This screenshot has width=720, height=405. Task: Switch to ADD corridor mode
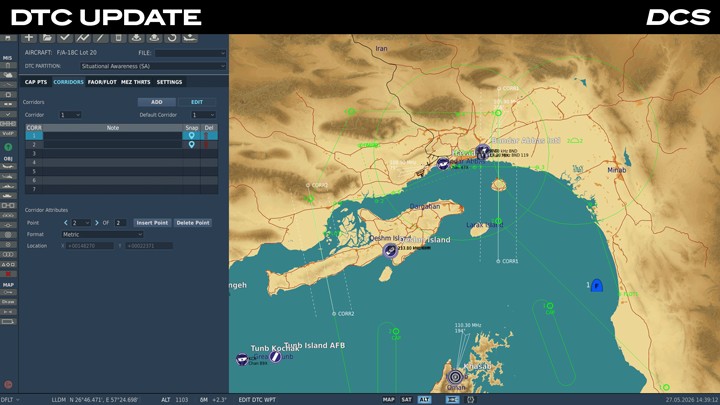(157, 102)
